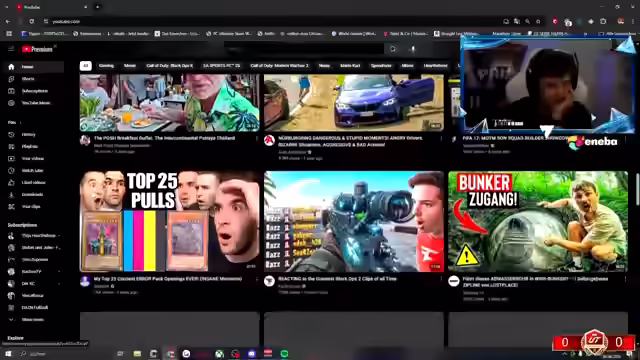Open Your videos in sidebar
Image resolution: width=640 pixels, height=360 pixels.
click(x=33, y=158)
